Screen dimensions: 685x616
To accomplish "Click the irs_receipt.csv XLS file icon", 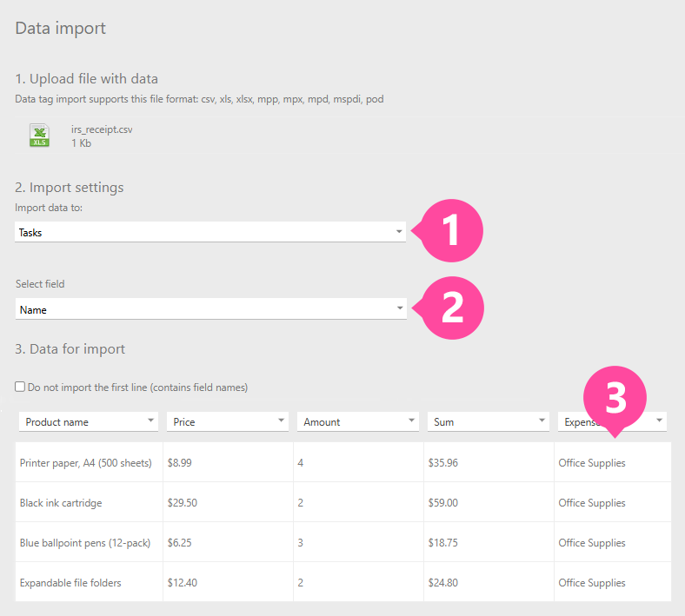I will pos(39,136).
